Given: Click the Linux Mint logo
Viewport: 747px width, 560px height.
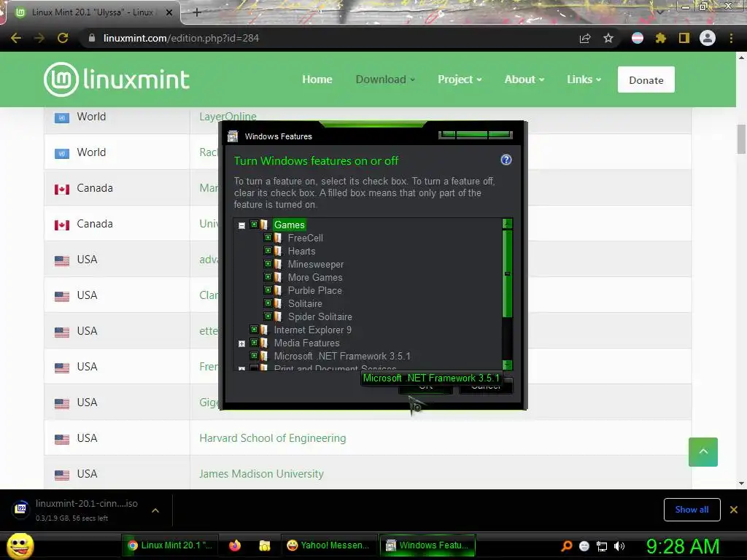Looking at the screenshot, I should (x=117, y=79).
